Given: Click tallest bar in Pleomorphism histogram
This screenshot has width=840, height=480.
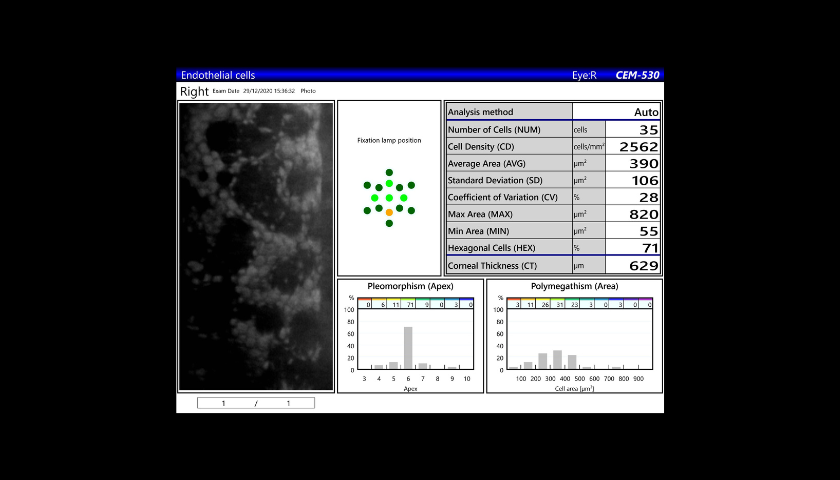Looking at the screenshot, I should click(408, 347).
